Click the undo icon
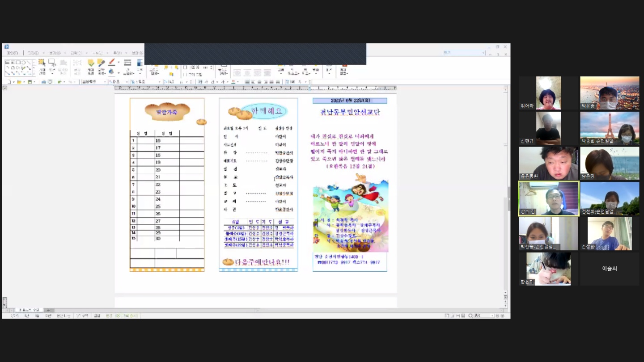This screenshot has height=362, width=644. click(x=59, y=82)
